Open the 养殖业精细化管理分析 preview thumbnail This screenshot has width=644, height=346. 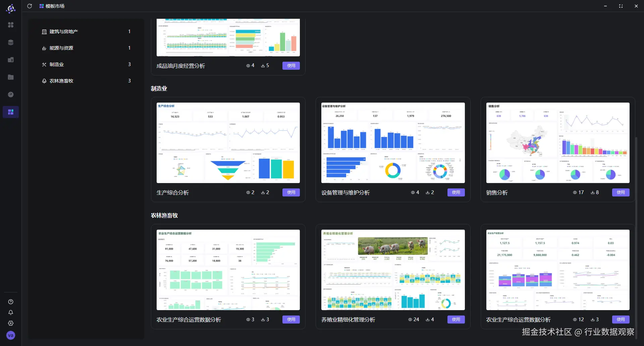(x=393, y=270)
